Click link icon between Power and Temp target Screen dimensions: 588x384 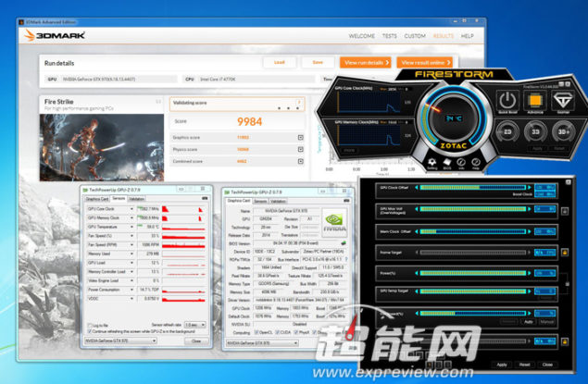click(567, 284)
